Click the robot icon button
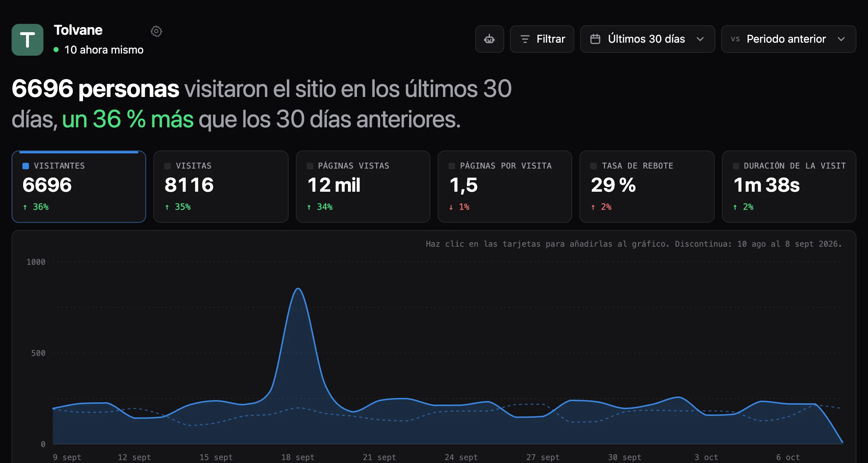Screen dimensions: 868x463 pos(489,39)
